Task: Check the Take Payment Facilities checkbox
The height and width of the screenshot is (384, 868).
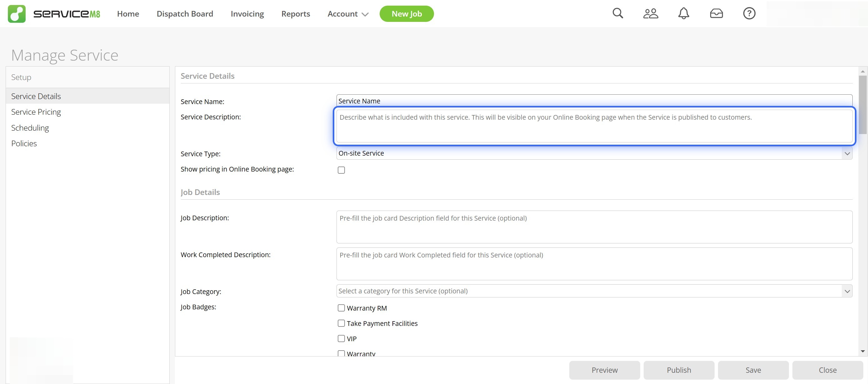Action: tap(341, 323)
